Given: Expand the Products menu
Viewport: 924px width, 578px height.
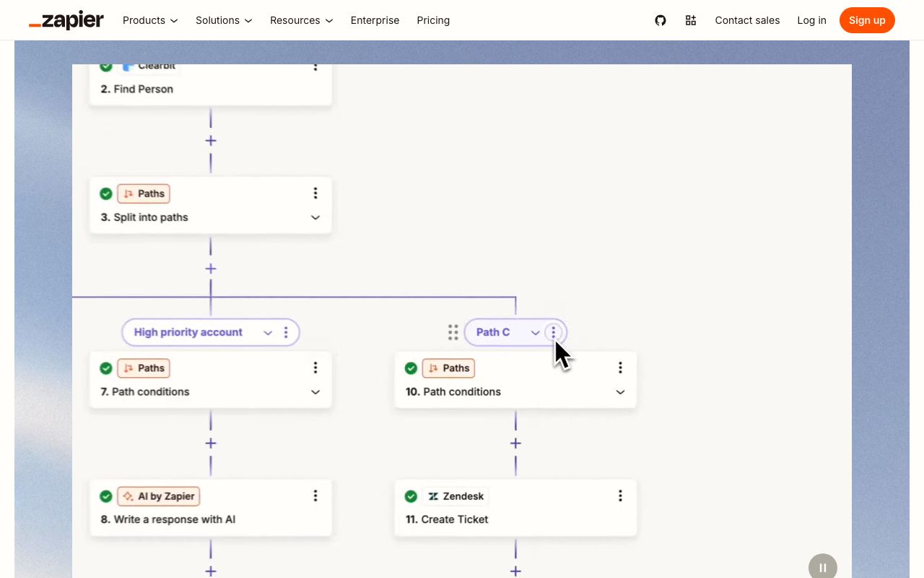Looking at the screenshot, I should (150, 20).
